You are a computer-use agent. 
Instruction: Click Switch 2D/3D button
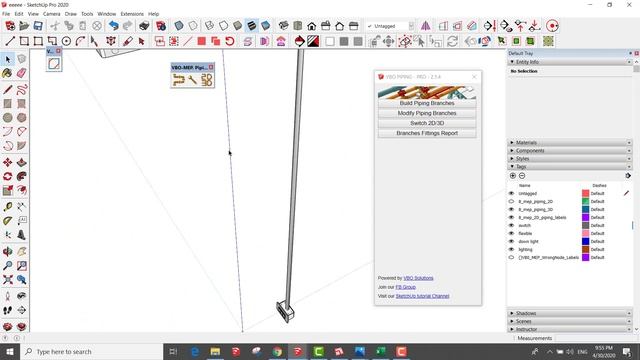(427, 123)
